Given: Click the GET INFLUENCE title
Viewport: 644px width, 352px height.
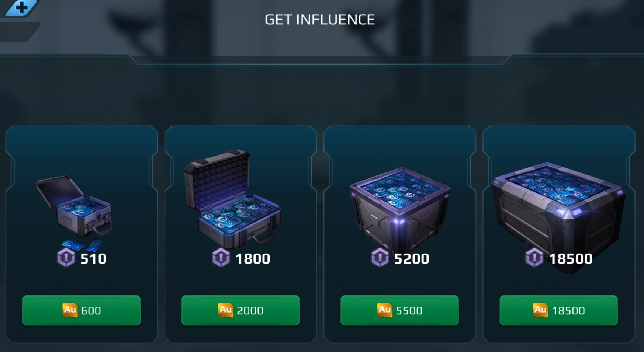Looking at the screenshot, I should pos(320,20).
